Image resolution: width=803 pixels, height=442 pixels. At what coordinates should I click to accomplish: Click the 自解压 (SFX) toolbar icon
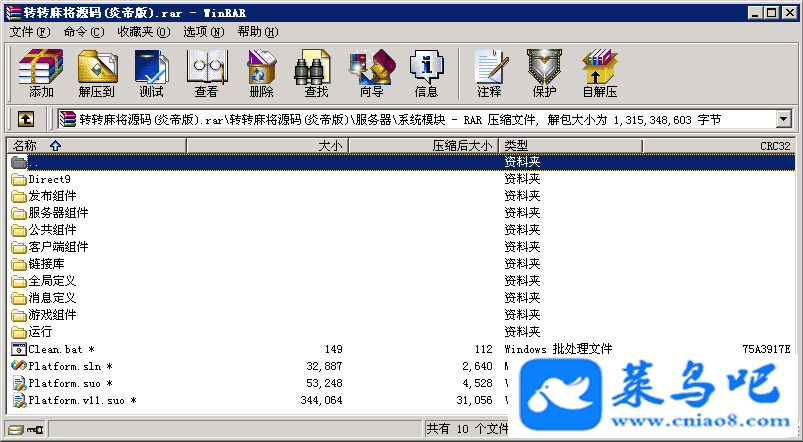tap(600, 73)
